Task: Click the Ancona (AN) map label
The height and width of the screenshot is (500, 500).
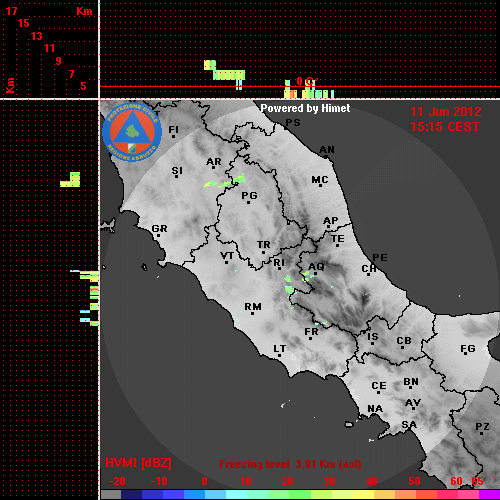Action: pyautogui.click(x=327, y=150)
